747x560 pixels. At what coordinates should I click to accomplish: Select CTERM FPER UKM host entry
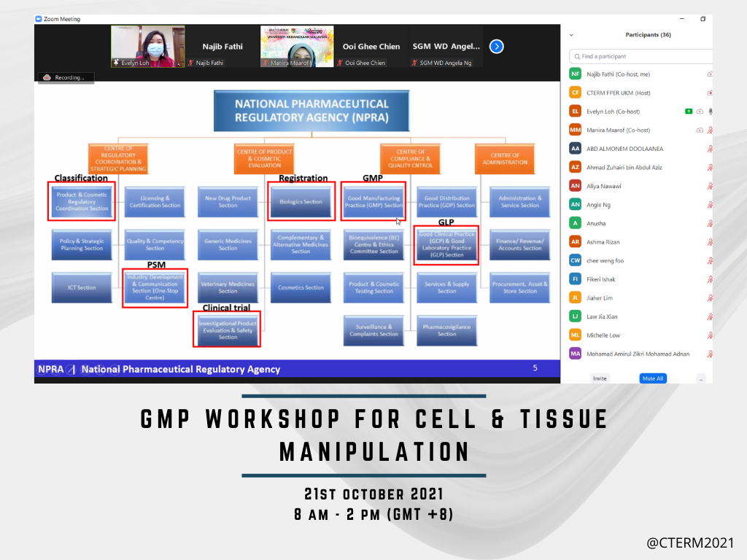617,93
